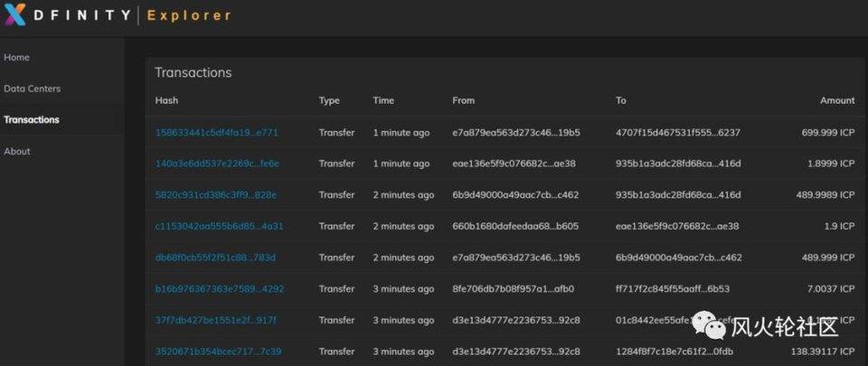Click the Amount column header
This screenshot has height=366, width=868.
click(837, 100)
